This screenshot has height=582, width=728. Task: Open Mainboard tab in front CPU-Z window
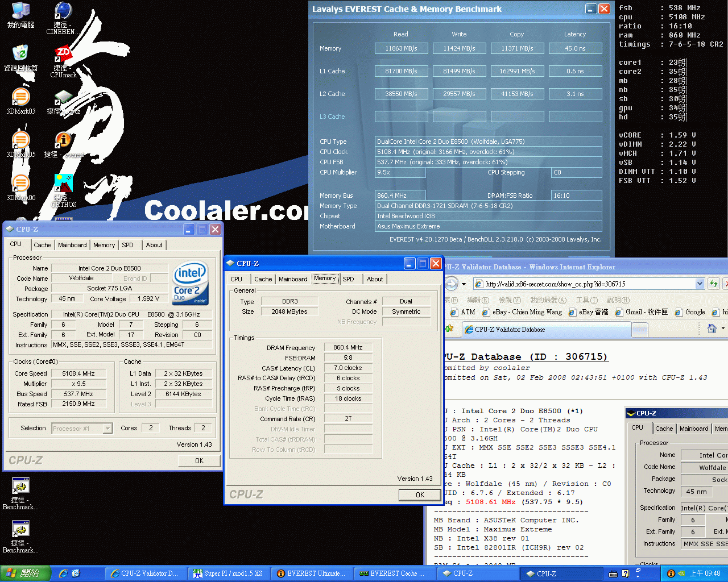[x=293, y=279]
